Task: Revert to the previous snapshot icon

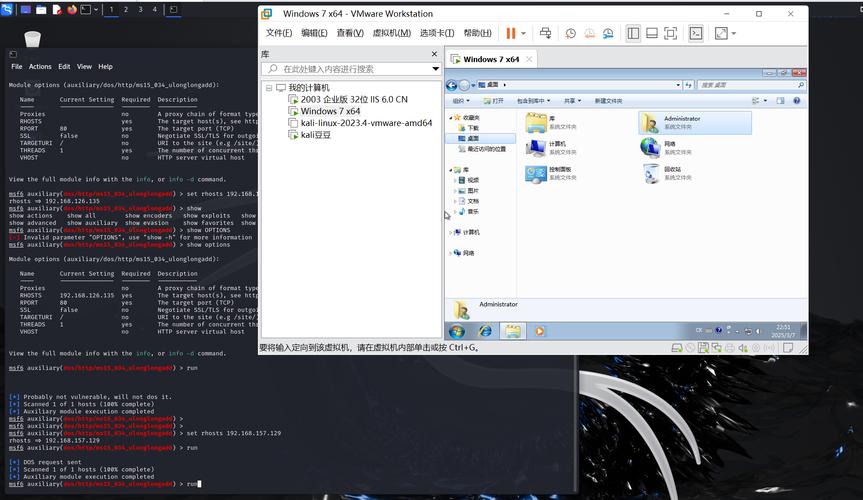Action: coord(589,34)
